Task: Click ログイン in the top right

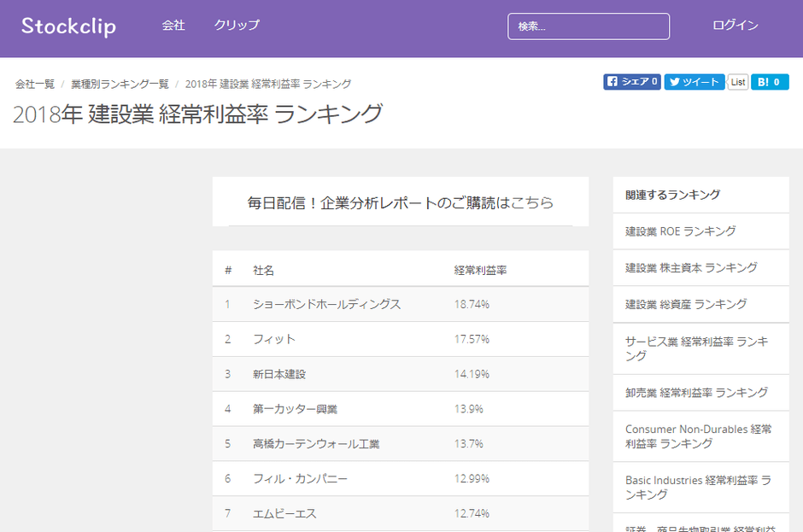Action: pos(734,25)
